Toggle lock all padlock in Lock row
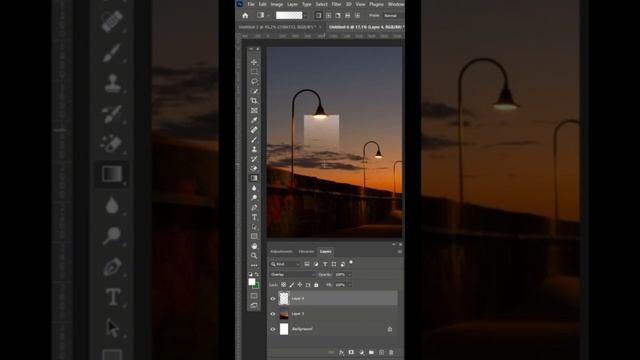Image resolution: width=640 pixels, height=360 pixels. click(316, 285)
